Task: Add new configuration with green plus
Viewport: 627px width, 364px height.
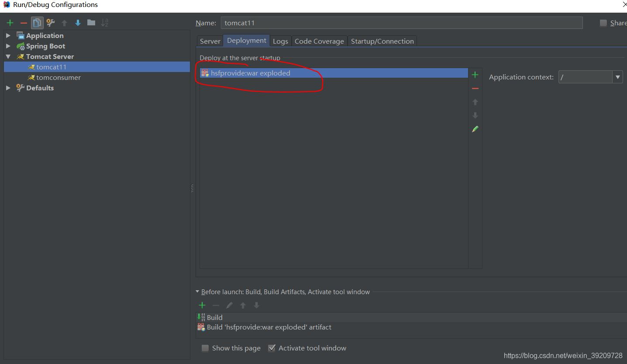Action: click(10, 23)
